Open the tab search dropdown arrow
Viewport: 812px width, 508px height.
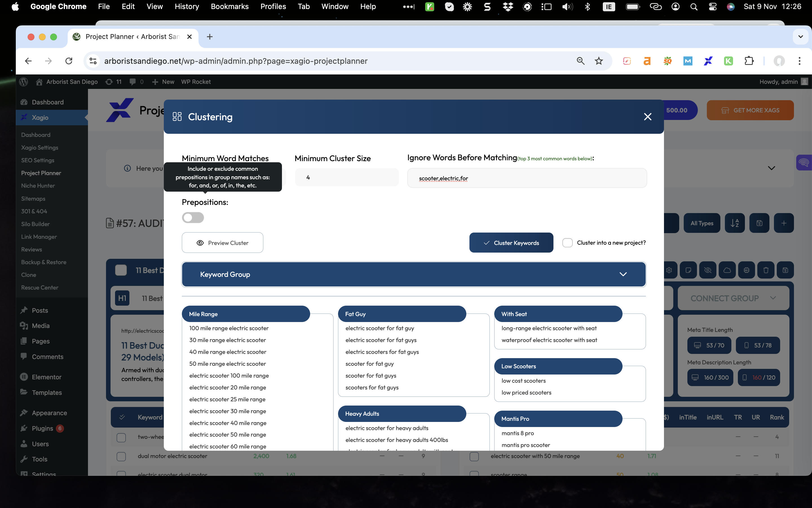tap(801, 37)
